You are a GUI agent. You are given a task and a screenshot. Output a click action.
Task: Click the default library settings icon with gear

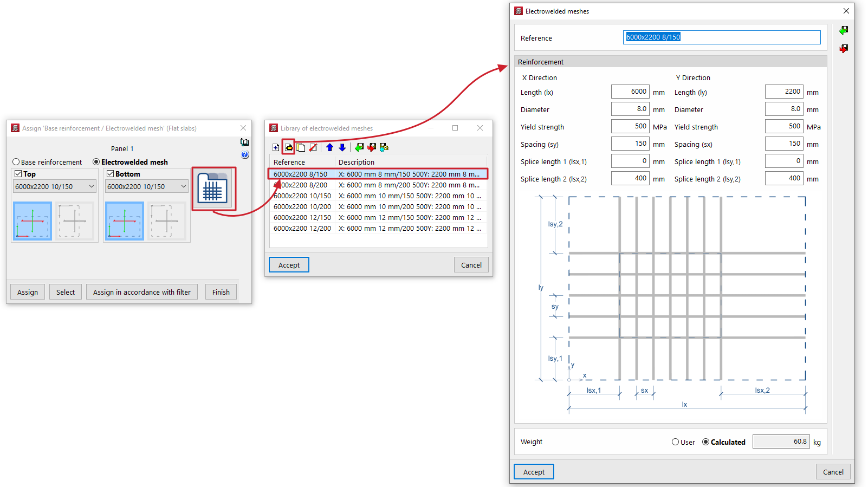coord(384,147)
